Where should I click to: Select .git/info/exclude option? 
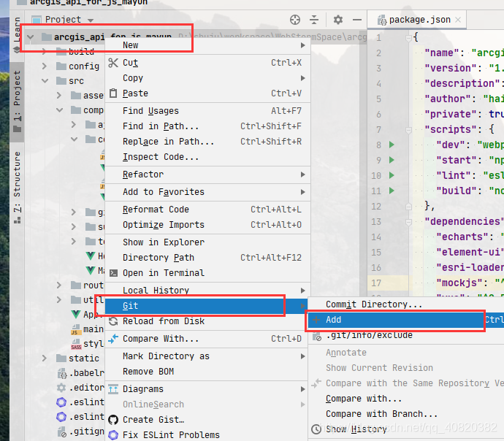click(406, 335)
